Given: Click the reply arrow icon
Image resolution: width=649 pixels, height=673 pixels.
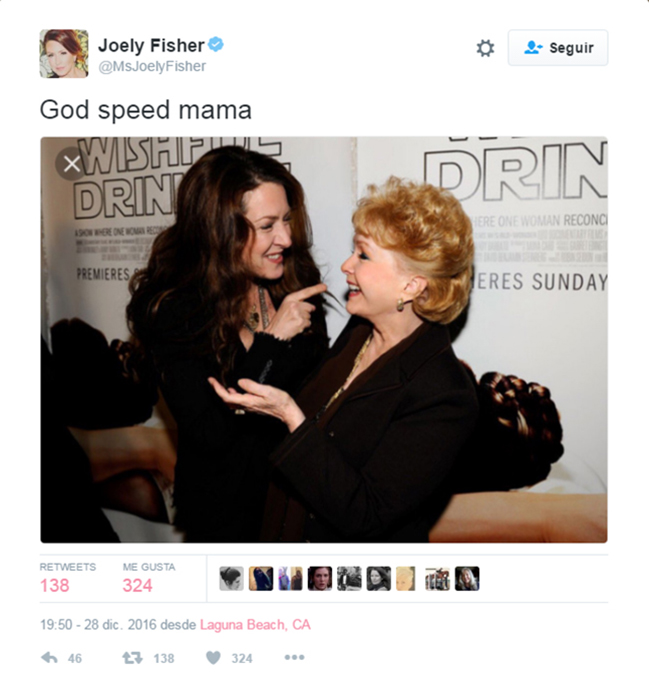Looking at the screenshot, I should click(x=49, y=658).
